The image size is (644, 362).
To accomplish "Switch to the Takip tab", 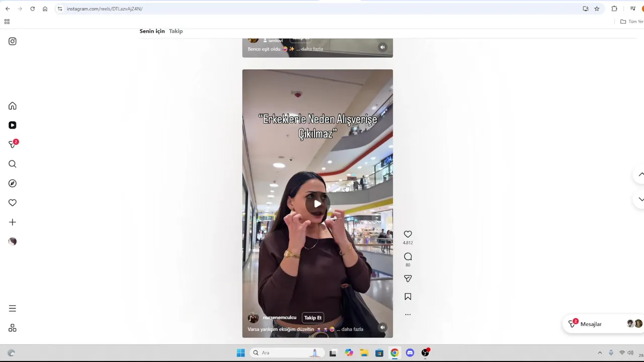I will click(176, 31).
